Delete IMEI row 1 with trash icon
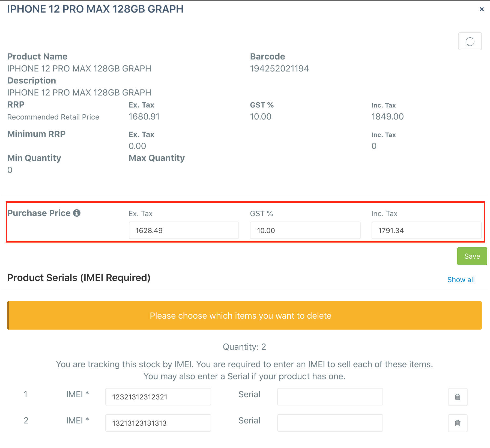 (x=458, y=397)
